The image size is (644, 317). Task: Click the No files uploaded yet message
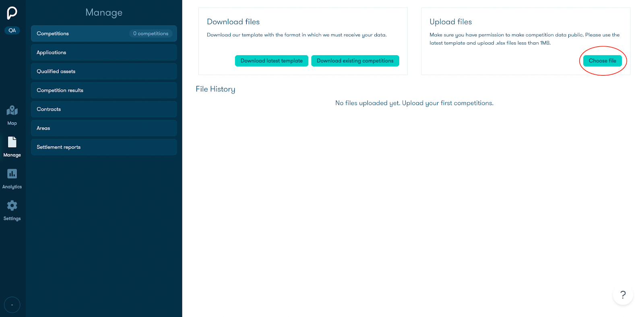[414, 103]
